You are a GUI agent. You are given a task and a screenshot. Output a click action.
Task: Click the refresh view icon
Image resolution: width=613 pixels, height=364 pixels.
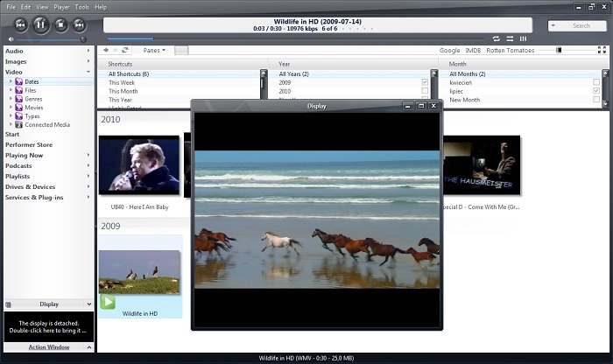(125, 50)
